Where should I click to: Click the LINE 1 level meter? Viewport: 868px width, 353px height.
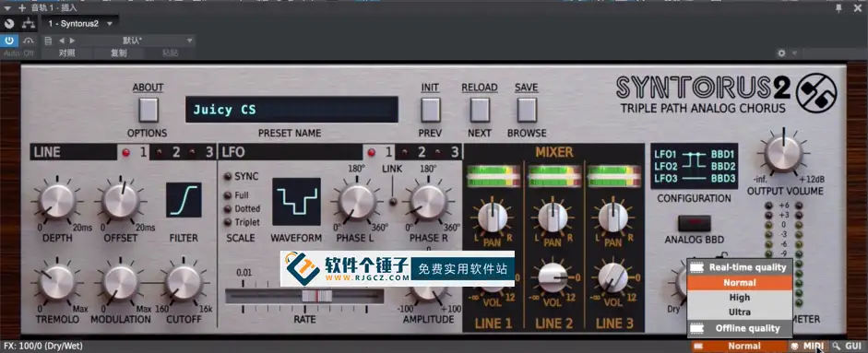[493, 177]
